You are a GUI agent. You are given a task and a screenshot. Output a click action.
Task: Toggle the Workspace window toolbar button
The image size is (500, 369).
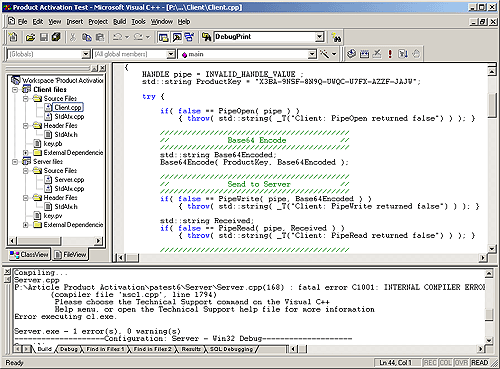163,37
